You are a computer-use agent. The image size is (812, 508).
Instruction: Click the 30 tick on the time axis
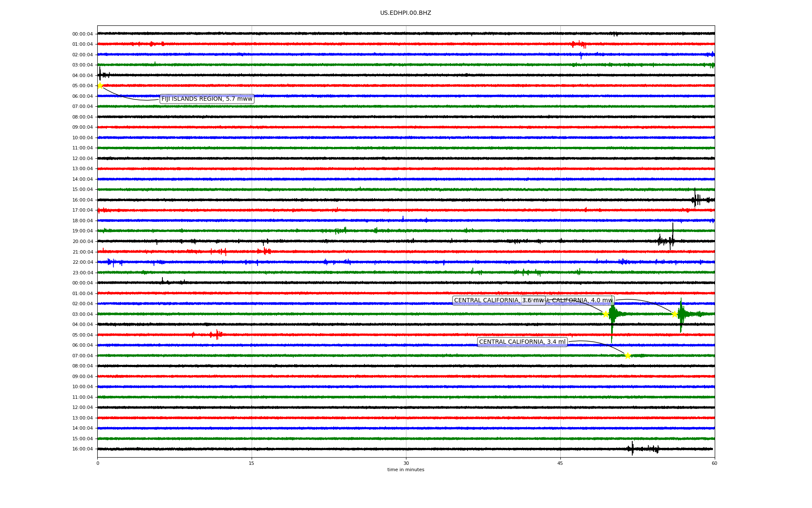(x=406, y=463)
